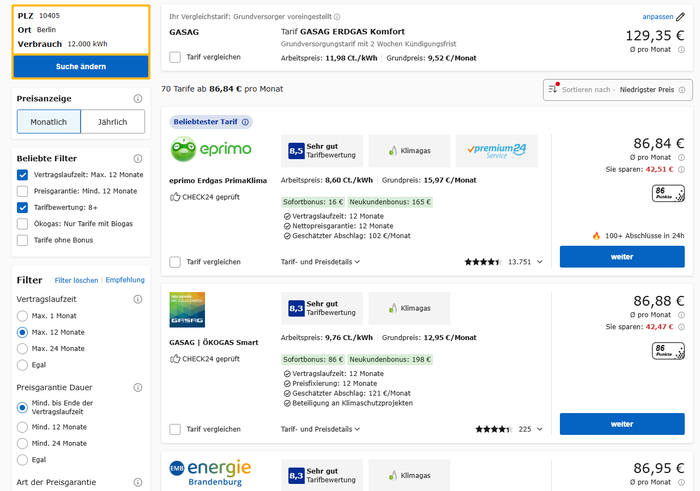Click info icon beside Beliebte Filter heading
The image size is (700, 491).
138,158
